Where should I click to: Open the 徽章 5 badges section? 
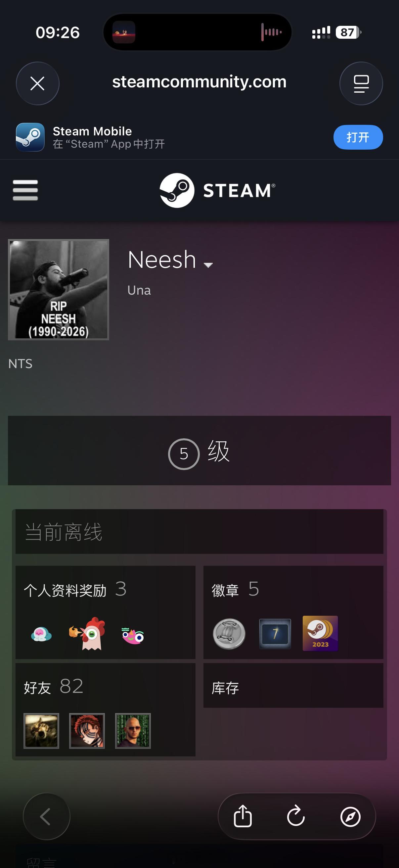coord(235,589)
